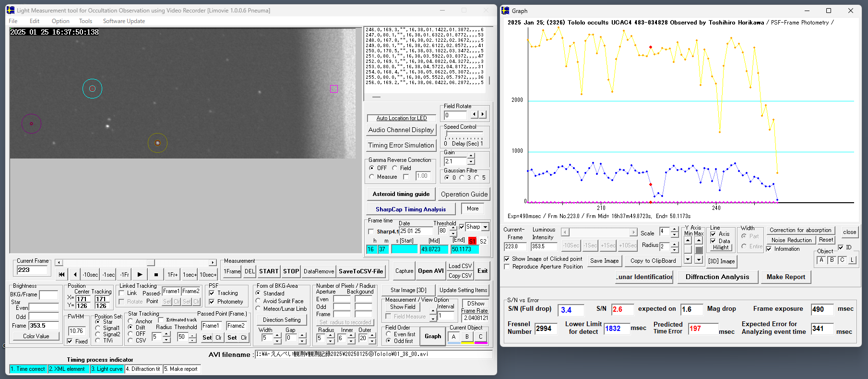This screenshot has width=868, height=379.
Task: Uncheck the PSF Photometry checkbox
Action: pyautogui.click(x=212, y=302)
